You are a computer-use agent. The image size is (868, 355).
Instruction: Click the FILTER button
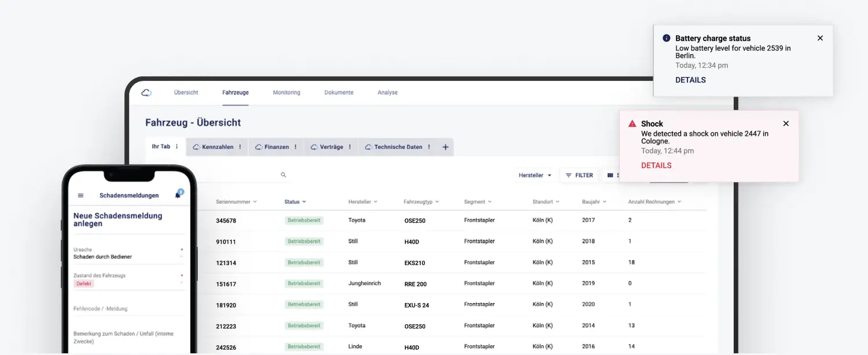pos(579,175)
